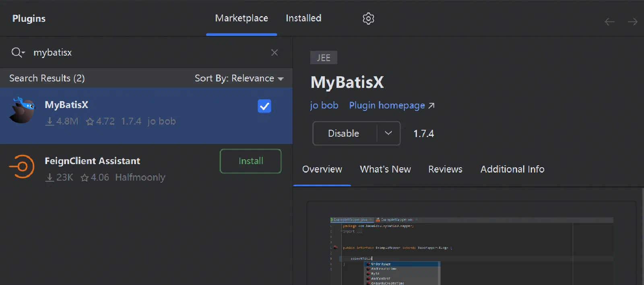The width and height of the screenshot is (644, 285).
Task: Switch to the Installed tab
Action: 303,18
